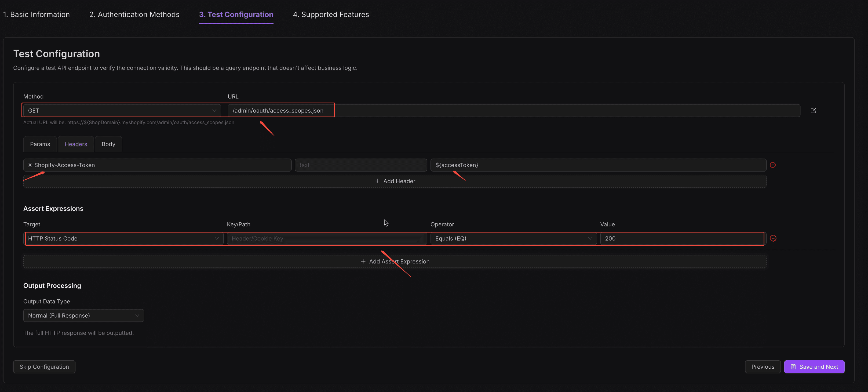868x392 pixels.
Task: Click the assert Value field containing 200
Action: pos(683,238)
